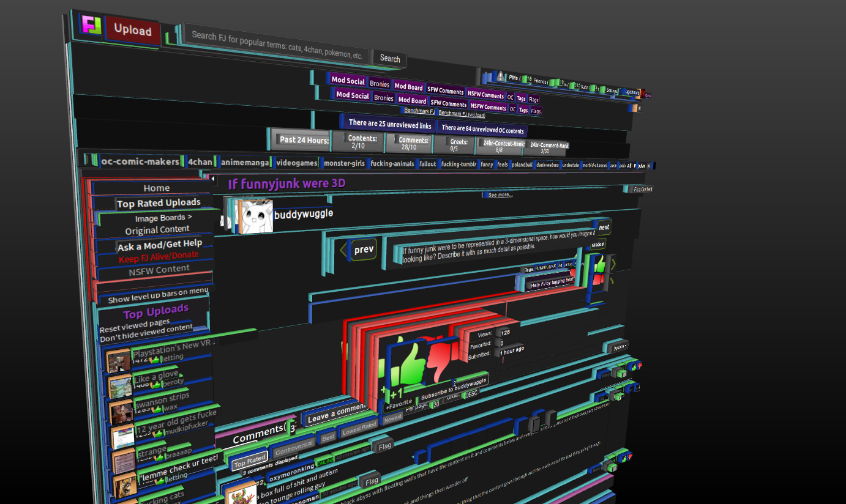846x504 pixels.
Task: Open Top Rated Uploads in sidebar menu
Action: click(159, 203)
